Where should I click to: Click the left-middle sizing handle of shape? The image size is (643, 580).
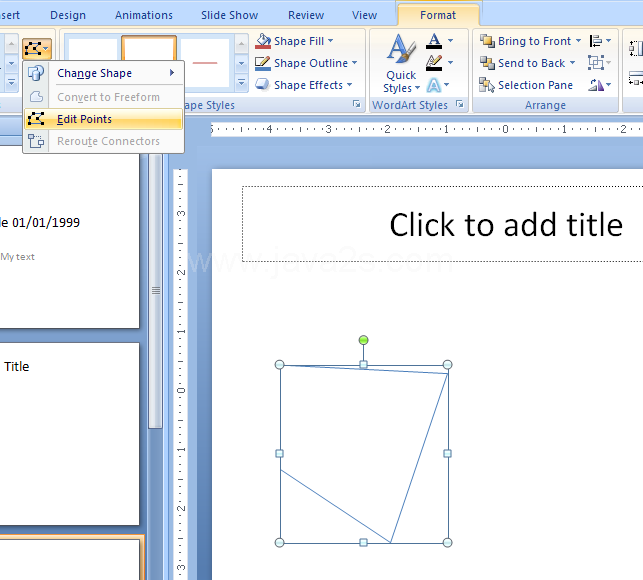pyautogui.click(x=279, y=453)
